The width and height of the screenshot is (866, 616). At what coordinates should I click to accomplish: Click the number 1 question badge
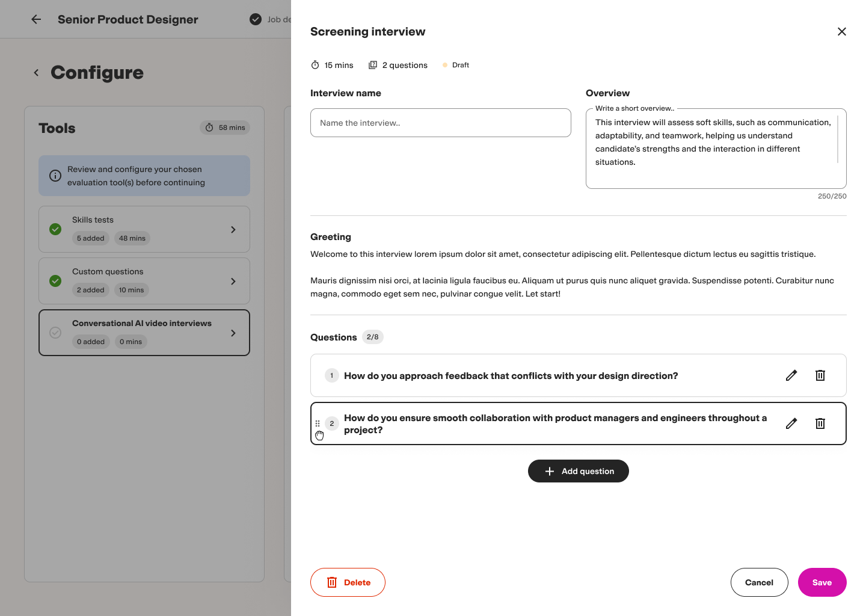pyautogui.click(x=332, y=375)
